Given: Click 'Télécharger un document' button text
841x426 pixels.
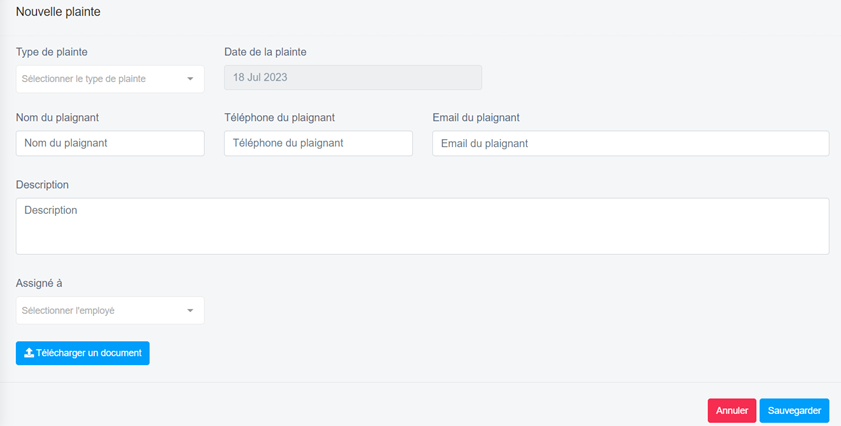Looking at the screenshot, I should [x=90, y=354].
